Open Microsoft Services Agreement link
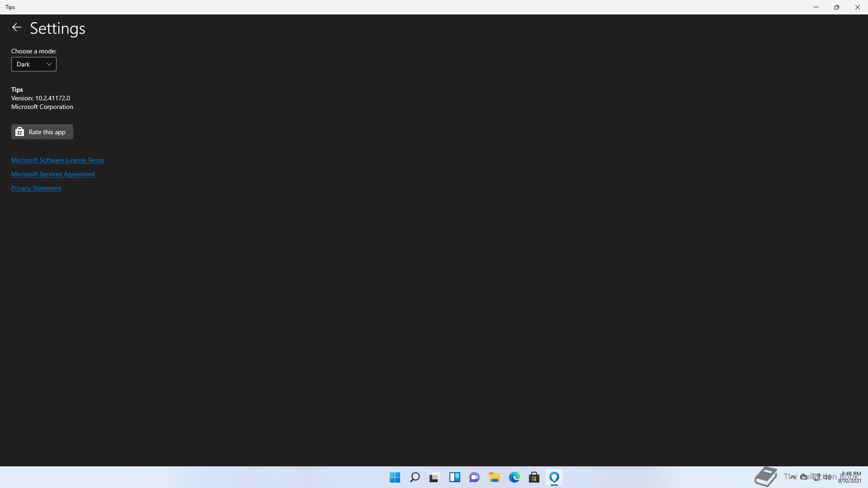 coord(53,174)
